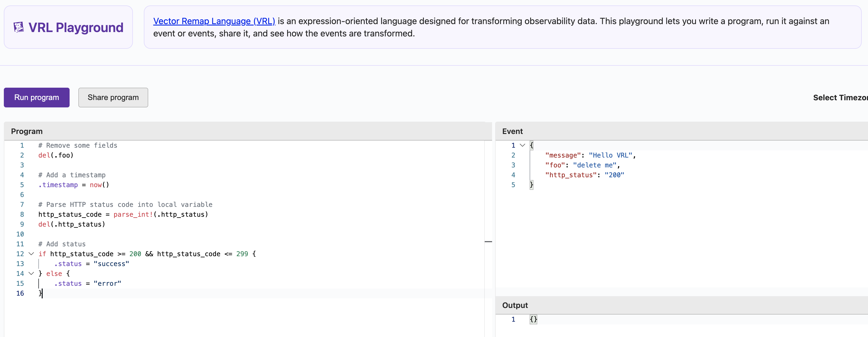Screen dimensions: 868x337
Task: Open the Vector Remap Language (VRL) link
Action: click(x=214, y=21)
